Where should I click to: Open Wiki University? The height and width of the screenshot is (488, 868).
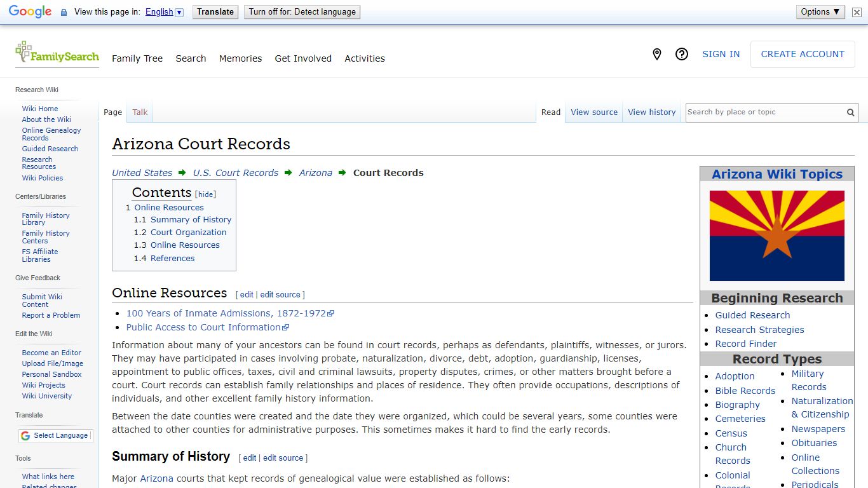pyautogui.click(x=47, y=396)
